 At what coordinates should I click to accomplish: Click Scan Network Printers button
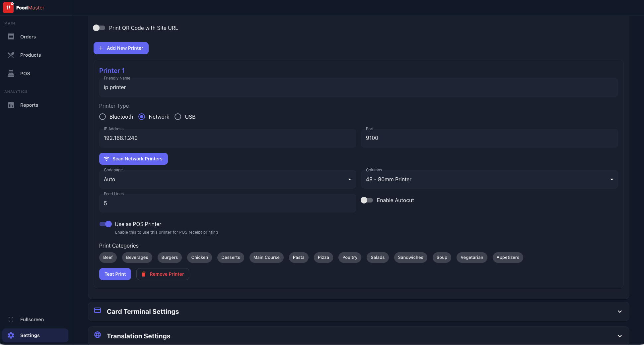[x=133, y=159]
